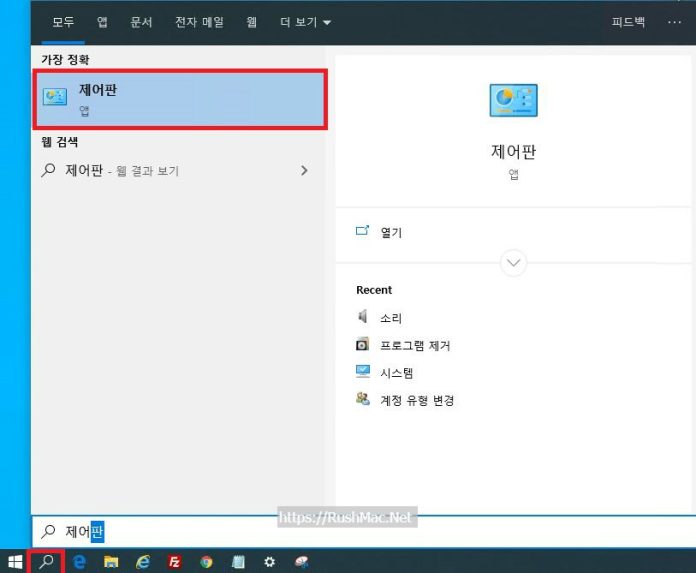This screenshot has height=573, width=696.
Task: Expand more actions with the down chevron
Action: click(514, 263)
